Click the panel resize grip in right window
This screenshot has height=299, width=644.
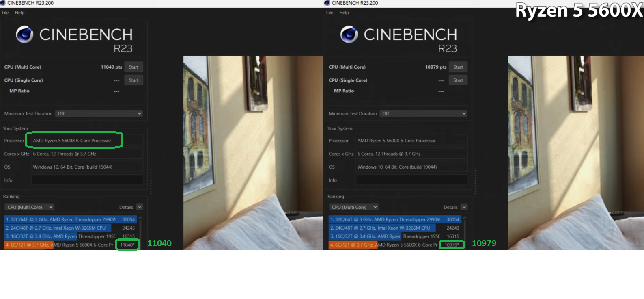pyautogui.click(x=475, y=182)
